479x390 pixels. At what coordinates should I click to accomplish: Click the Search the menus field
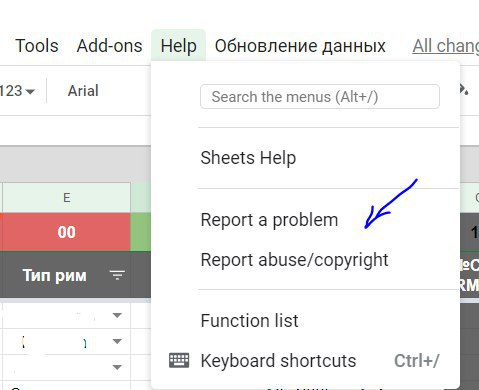(x=320, y=97)
